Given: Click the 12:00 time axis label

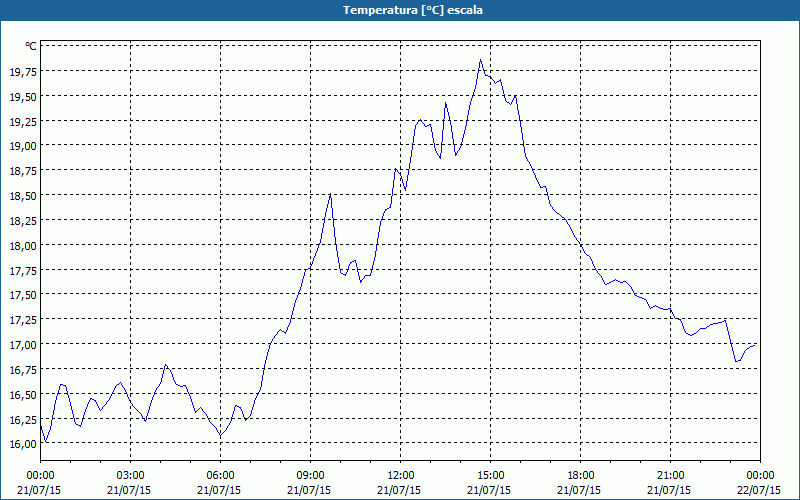Looking at the screenshot, I should point(401,476).
